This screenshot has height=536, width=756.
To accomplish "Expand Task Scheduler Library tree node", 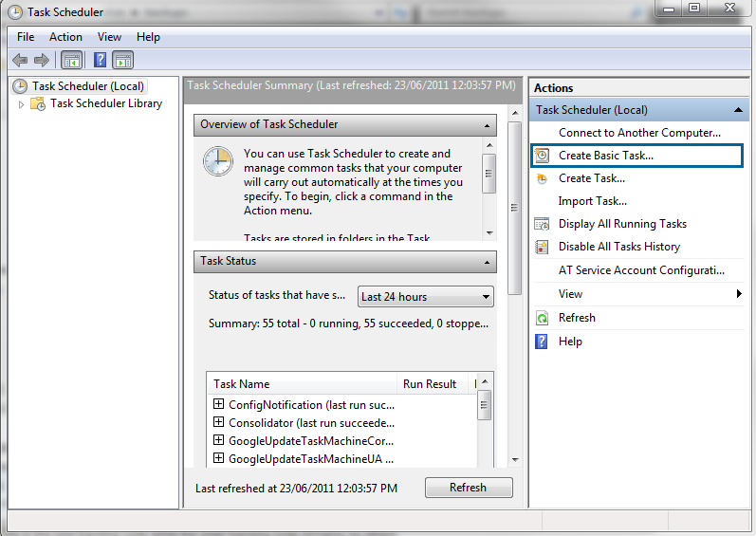I will coord(21,104).
